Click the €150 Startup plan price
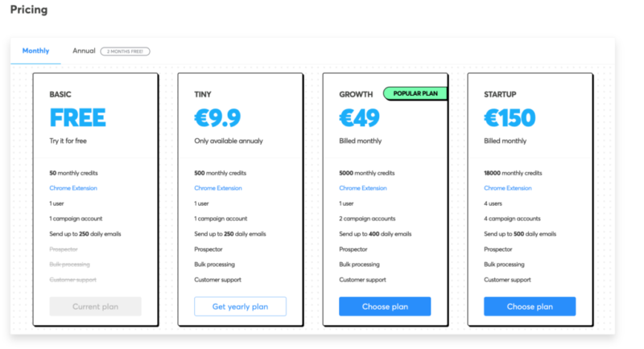This screenshot has height=349, width=644. click(510, 118)
